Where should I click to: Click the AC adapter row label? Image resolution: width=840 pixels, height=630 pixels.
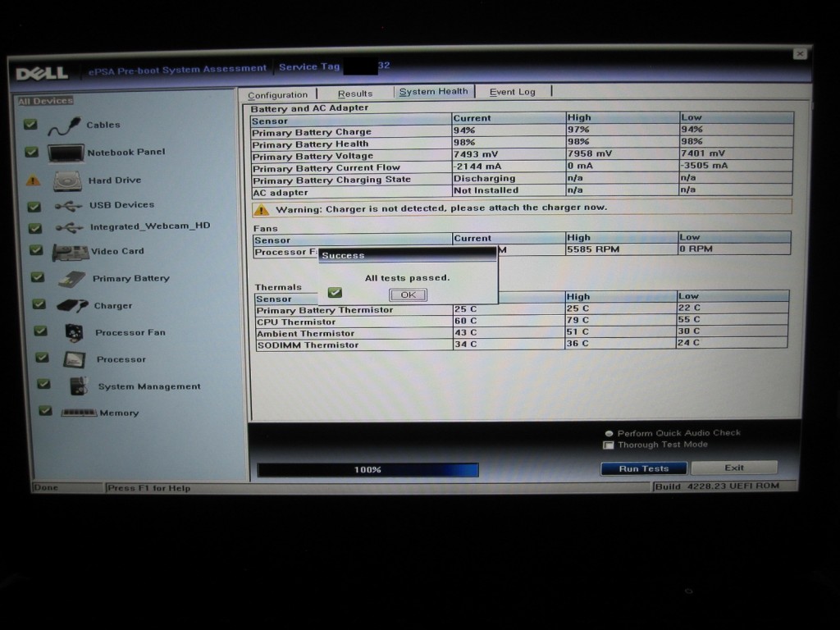281,192
